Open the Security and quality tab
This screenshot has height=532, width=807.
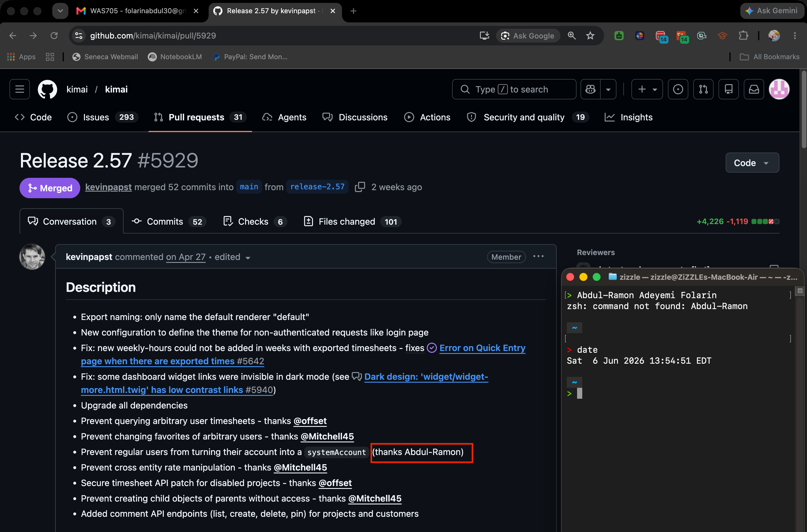(x=528, y=117)
